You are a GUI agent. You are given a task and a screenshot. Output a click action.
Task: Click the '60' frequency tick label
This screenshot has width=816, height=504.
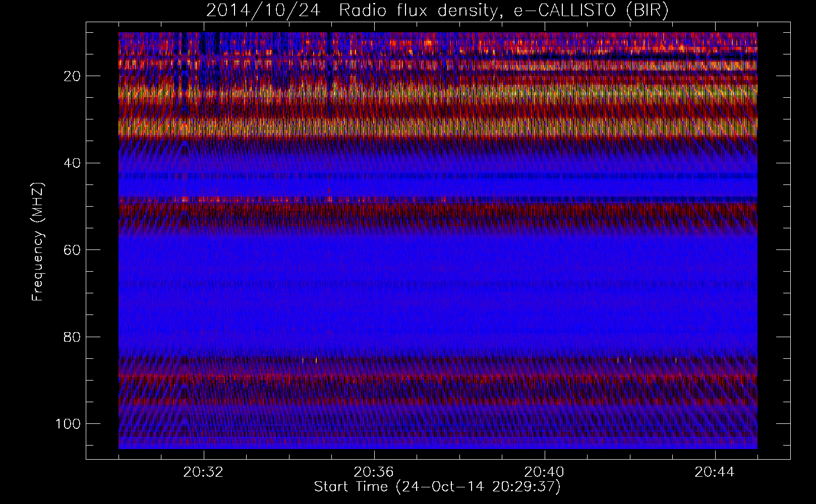(x=72, y=249)
